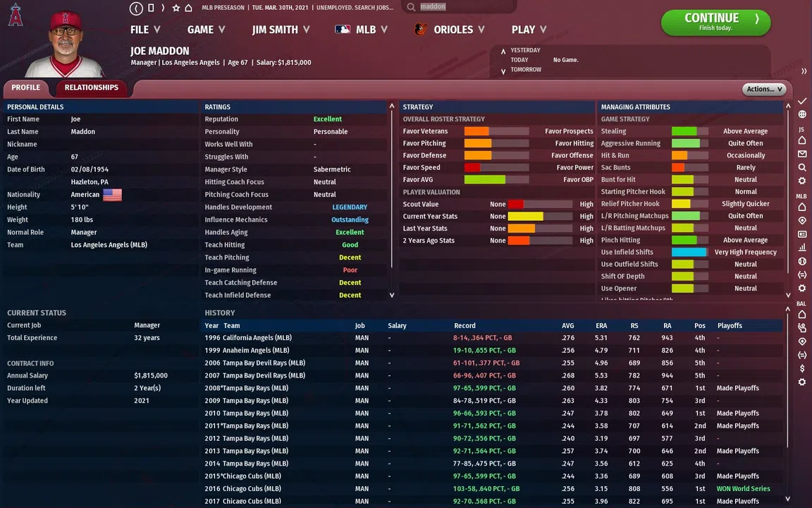Open the home screen icon in top bar
This screenshot has height=508, width=812.
click(189, 8)
